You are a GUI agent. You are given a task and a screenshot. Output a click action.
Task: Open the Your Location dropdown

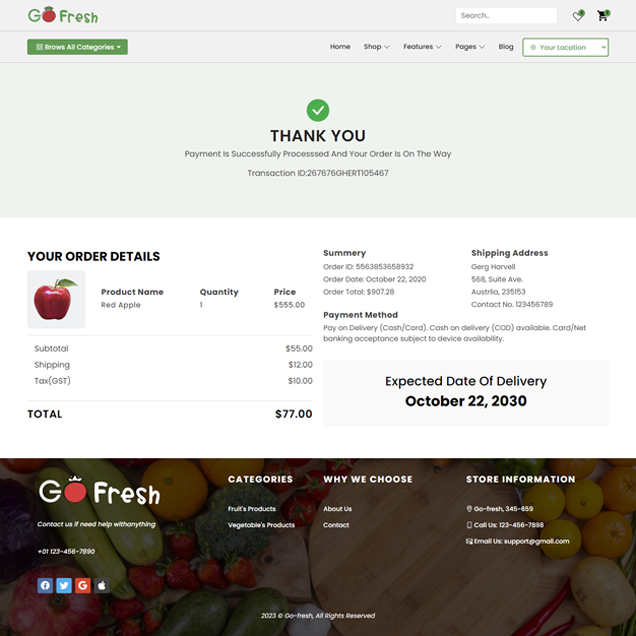[565, 47]
